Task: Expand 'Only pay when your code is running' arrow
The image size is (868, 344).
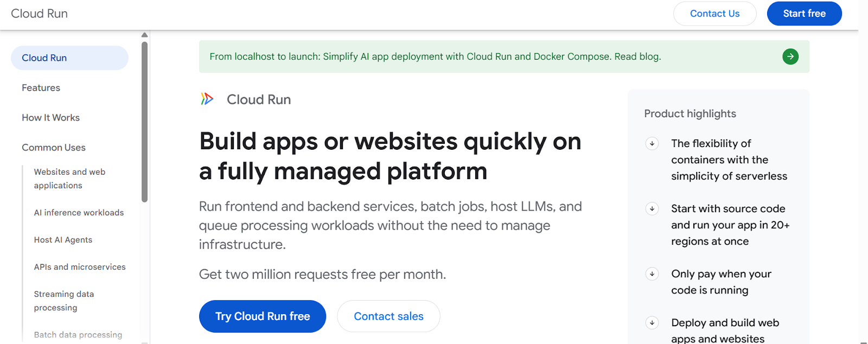Action: 652,274
